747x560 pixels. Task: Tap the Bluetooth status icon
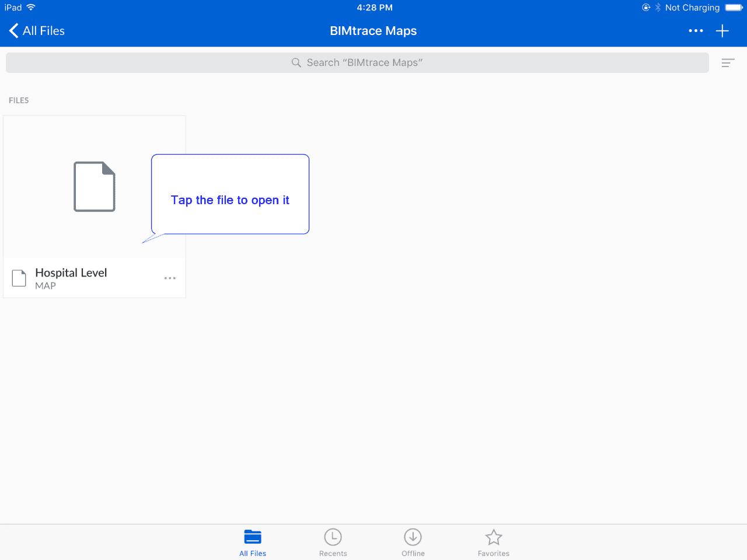[x=658, y=8]
